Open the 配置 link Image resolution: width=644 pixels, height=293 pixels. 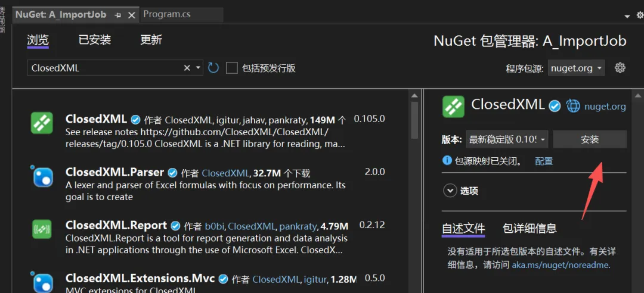[544, 161]
